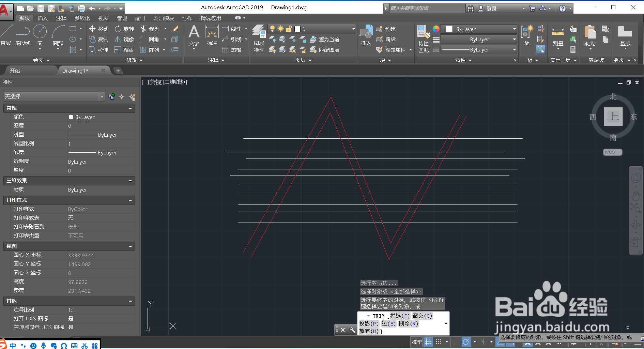644x349 pixels.
Task: Activate the Copy (复制) tool
Action: 98,40
